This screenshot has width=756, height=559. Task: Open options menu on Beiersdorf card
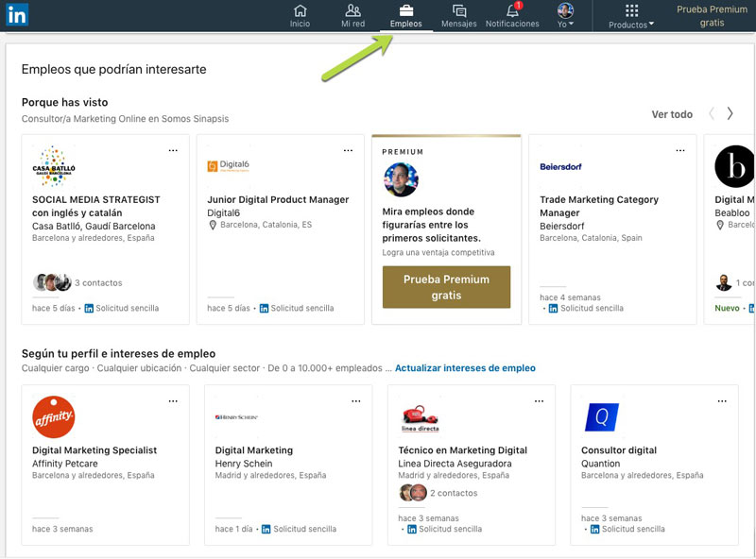coord(680,150)
